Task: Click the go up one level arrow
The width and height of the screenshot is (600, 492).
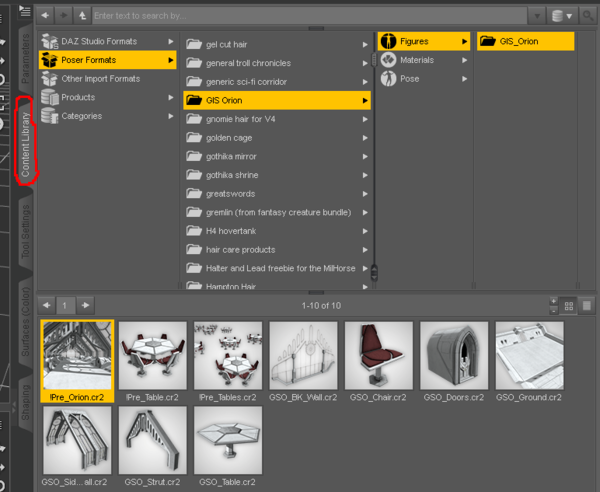Action: [82, 16]
